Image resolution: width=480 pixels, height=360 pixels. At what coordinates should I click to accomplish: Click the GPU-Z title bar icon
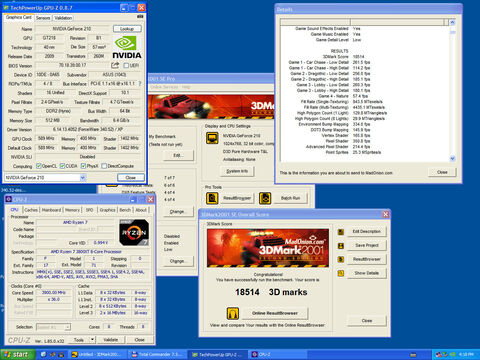pyautogui.click(x=6, y=7)
